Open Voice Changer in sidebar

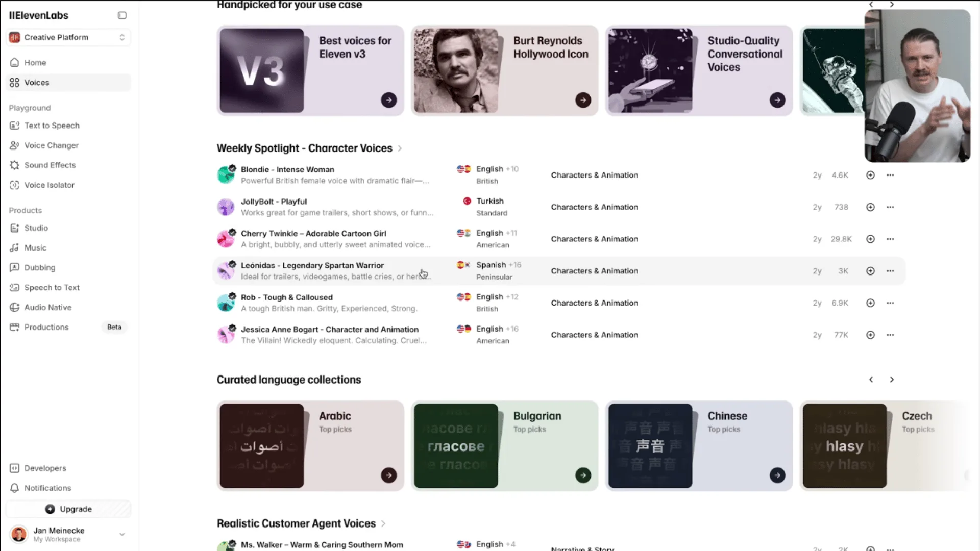click(x=51, y=145)
